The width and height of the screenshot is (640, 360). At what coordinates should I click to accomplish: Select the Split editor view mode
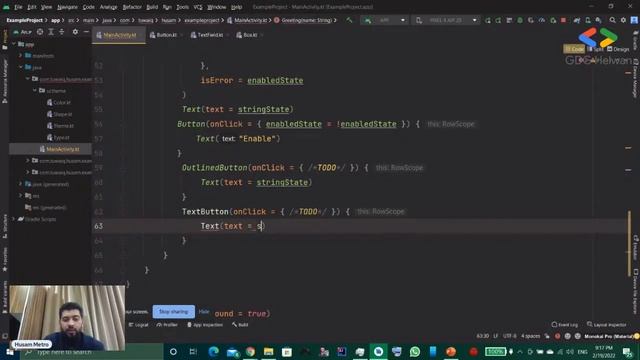596,49
